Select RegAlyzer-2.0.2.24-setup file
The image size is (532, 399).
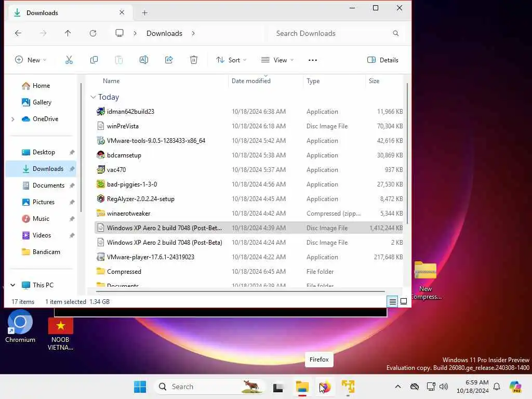[x=248, y=199]
